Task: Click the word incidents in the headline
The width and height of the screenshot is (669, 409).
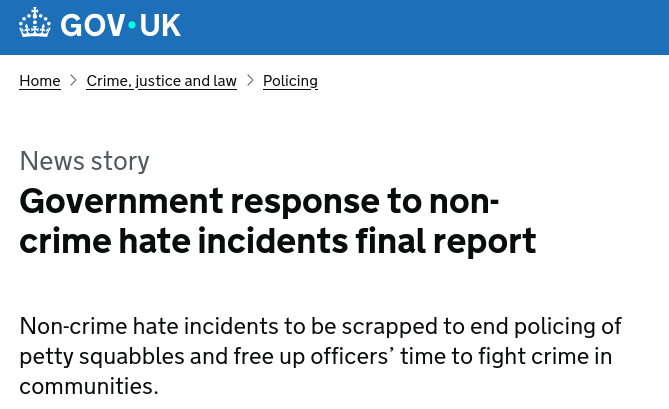Action: tap(273, 241)
